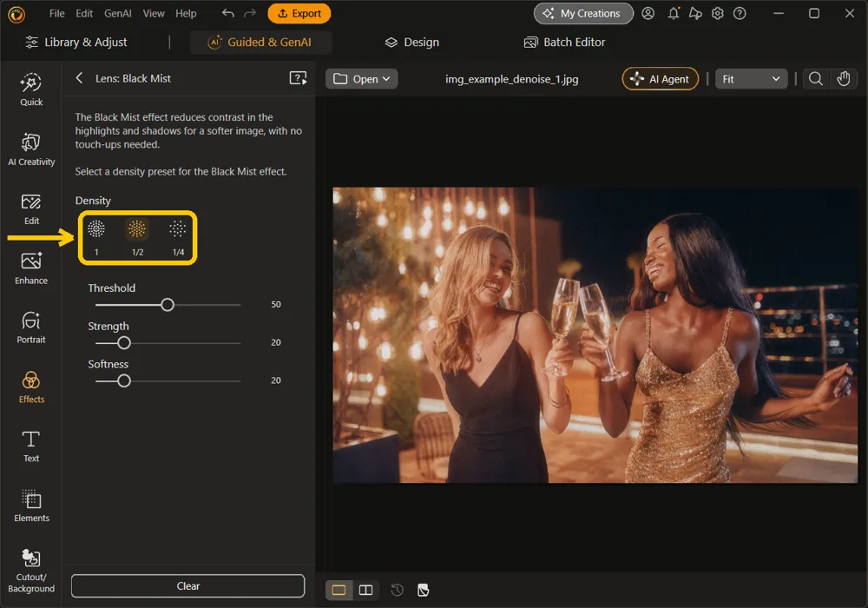Open the Edit menu in menu bar
Image resolution: width=868 pixels, height=608 pixels.
[x=84, y=13]
